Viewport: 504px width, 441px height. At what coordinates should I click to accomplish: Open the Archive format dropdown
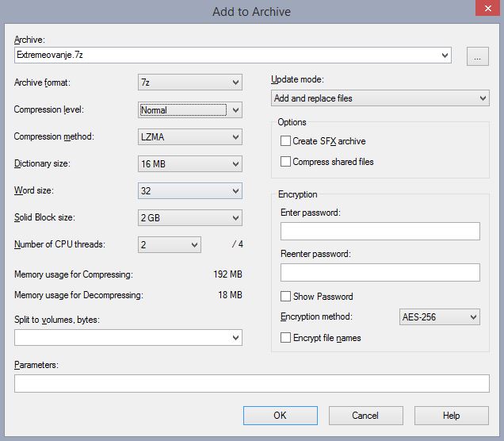pyautogui.click(x=189, y=82)
